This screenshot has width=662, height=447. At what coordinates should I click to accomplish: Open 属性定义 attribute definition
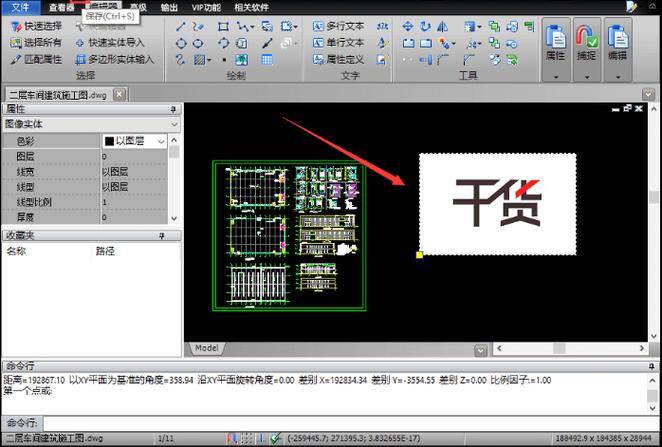[x=338, y=59]
